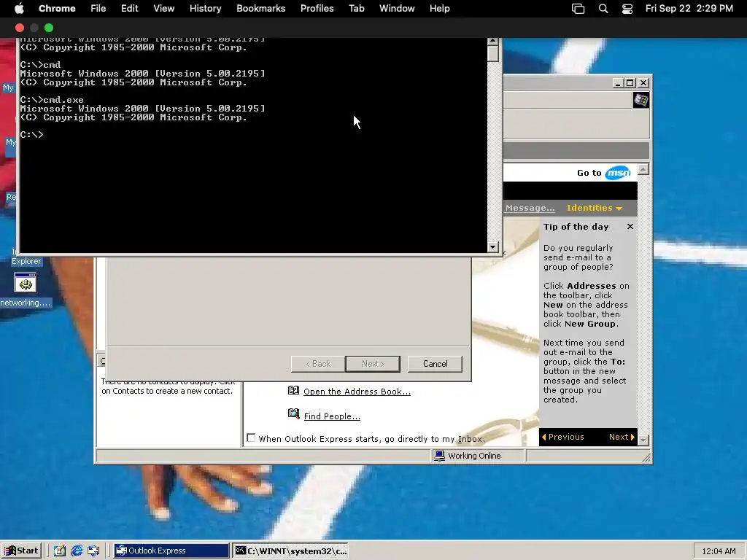Click the Message... link in Outlook Express
This screenshot has height=560, width=747.
[530, 208]
